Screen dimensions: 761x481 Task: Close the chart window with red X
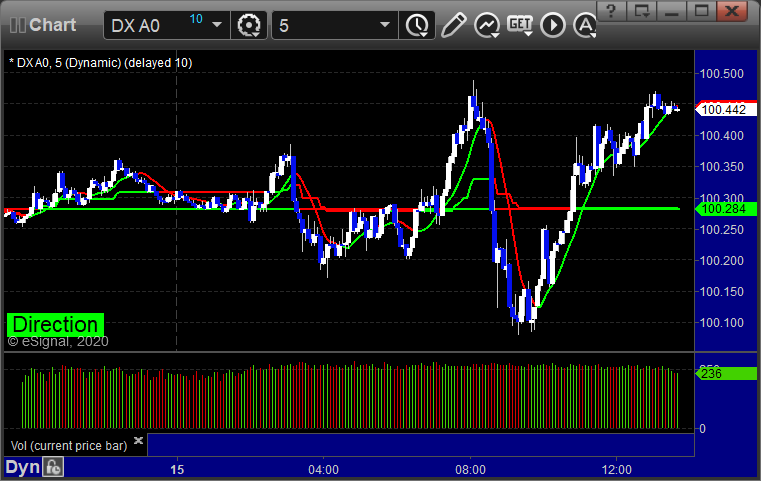[731, 11]
